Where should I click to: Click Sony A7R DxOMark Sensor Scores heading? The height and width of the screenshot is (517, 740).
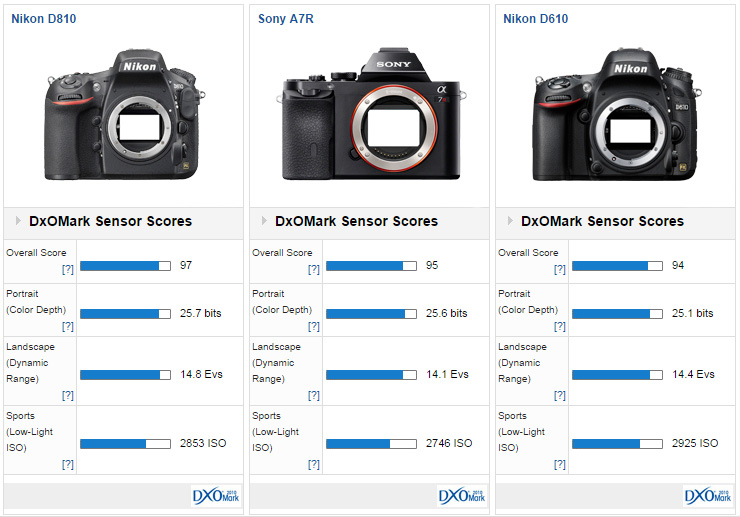tap(357, 221)
